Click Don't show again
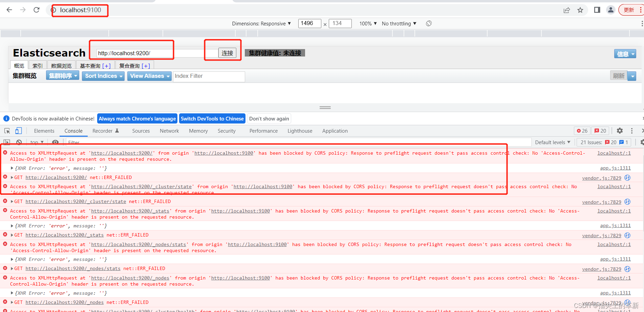Screen dimensions: 644x312 point(269,118)
